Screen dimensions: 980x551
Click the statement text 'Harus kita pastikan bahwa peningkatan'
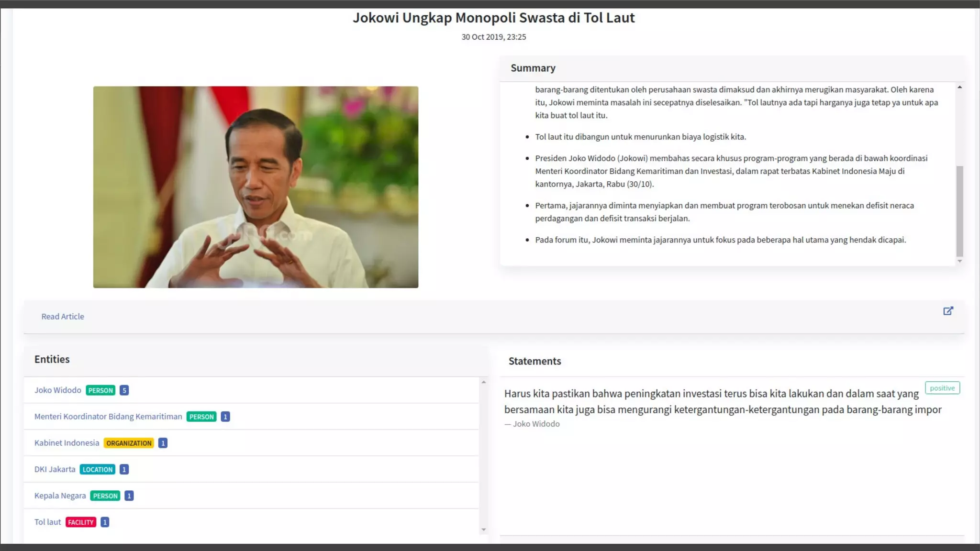[x=723, y=401]
